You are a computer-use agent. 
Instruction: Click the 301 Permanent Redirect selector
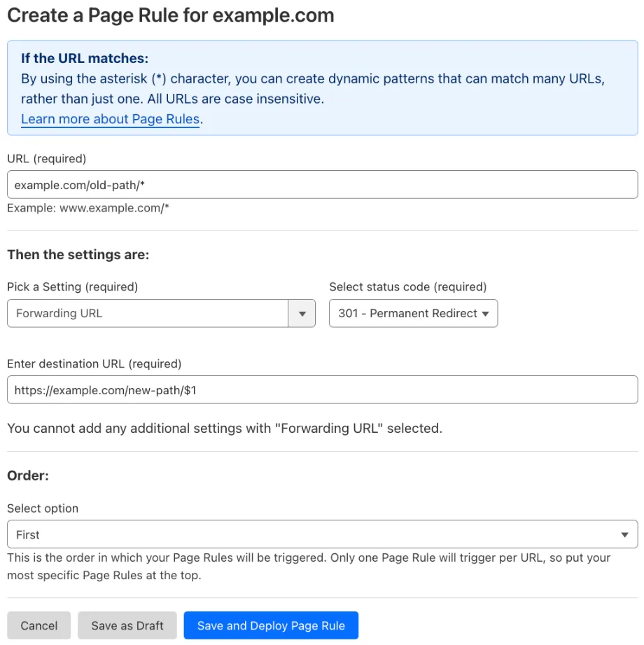coord(413,313)
